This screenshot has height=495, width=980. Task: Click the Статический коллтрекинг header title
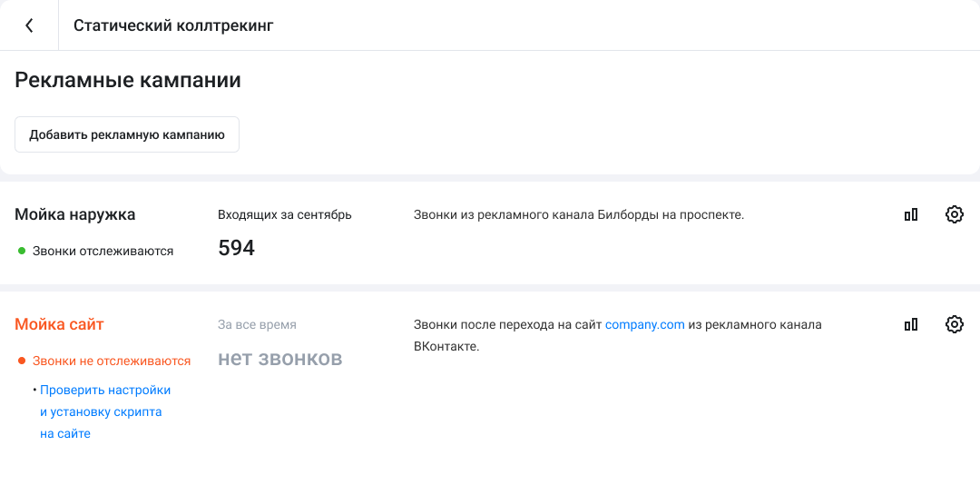173,25
